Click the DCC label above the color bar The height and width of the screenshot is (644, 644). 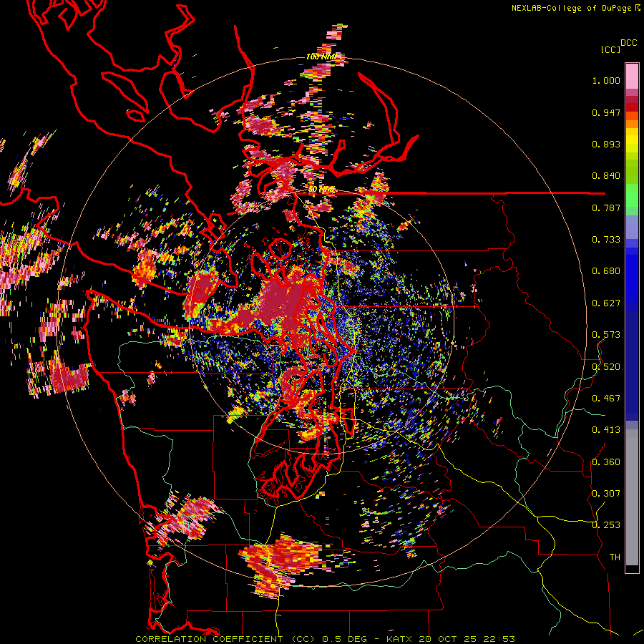tap(628, 43)
